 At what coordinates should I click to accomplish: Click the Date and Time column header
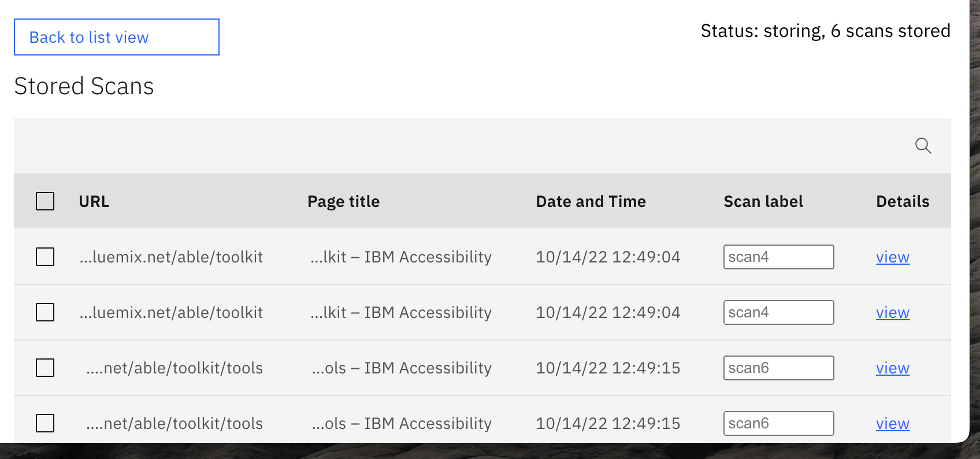pos(591,201)
